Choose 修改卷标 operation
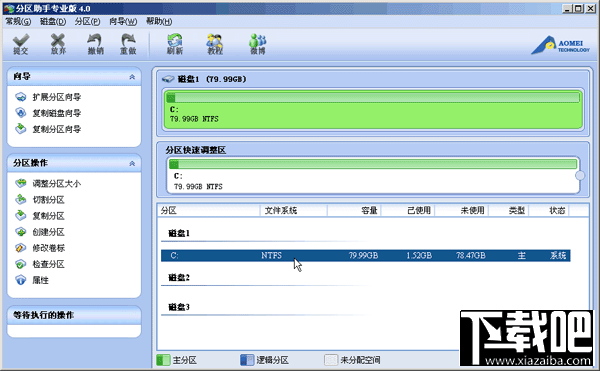This screenshot has height=371, width=600. click(x=48, y=248)
